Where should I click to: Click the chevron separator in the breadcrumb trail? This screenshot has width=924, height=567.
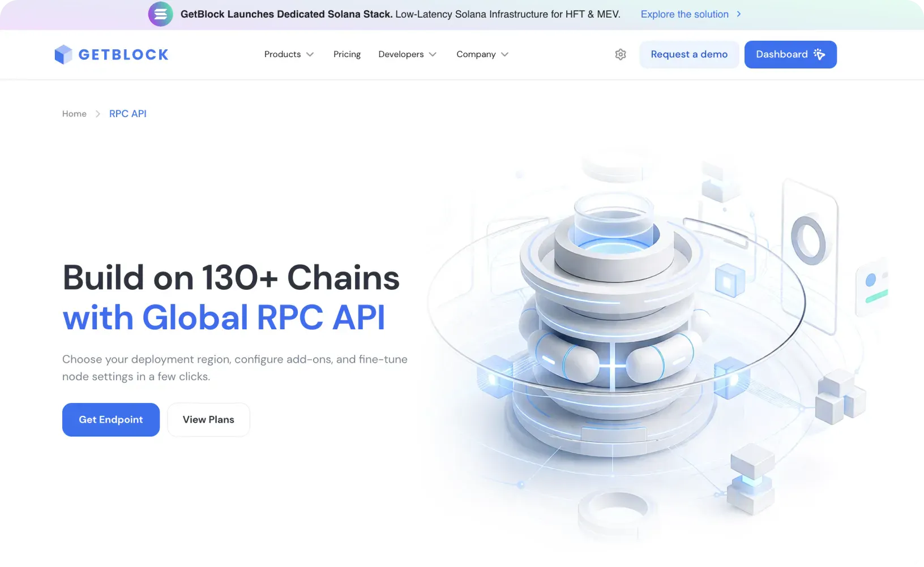[x=97, y=114]
